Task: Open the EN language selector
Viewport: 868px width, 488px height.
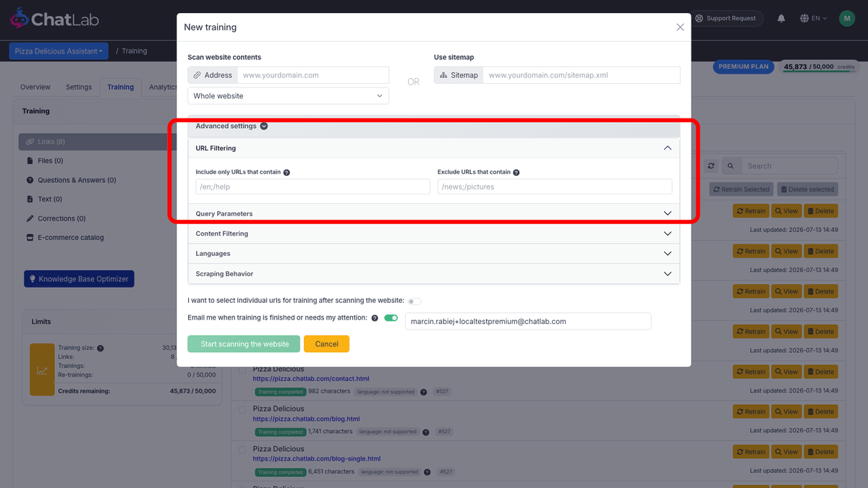Action: pos(814,19)
